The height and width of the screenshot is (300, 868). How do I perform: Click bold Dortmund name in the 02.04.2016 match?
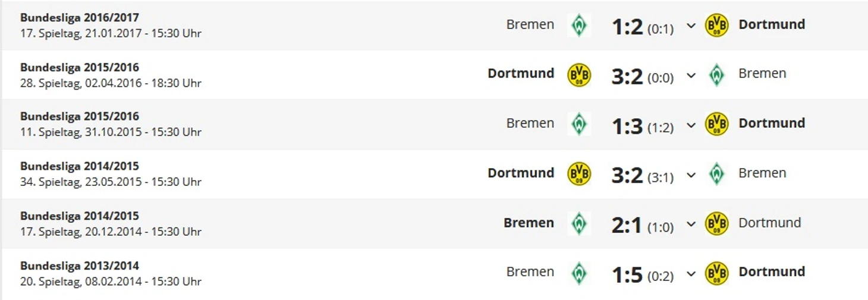[x=521, y=74]
